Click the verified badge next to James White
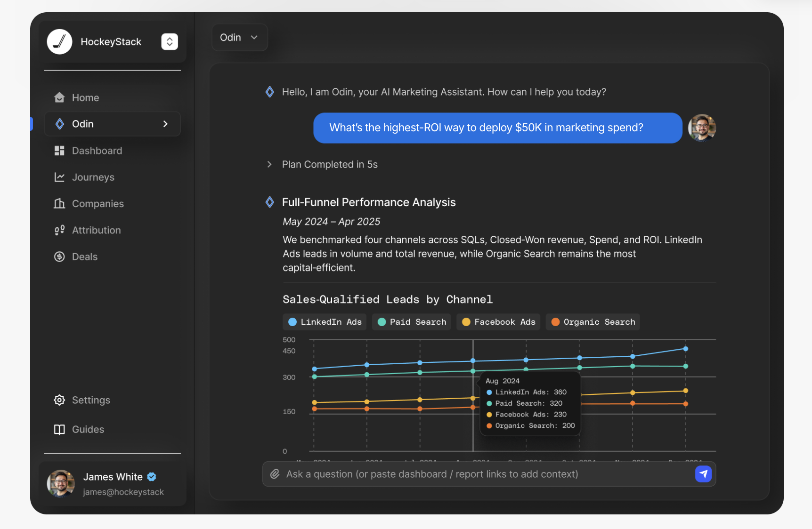Screen dimensions: 812x529 point(152,477)
